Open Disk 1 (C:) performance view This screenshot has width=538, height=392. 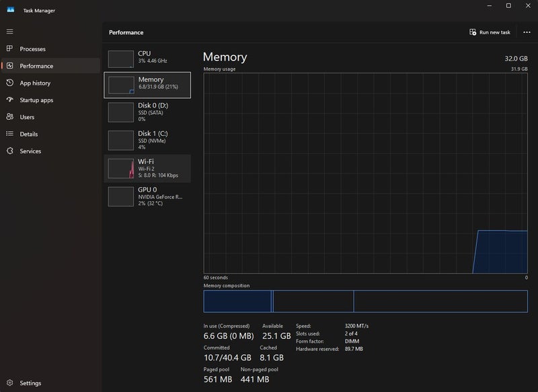pyautogui.click(x=147, y=140)
